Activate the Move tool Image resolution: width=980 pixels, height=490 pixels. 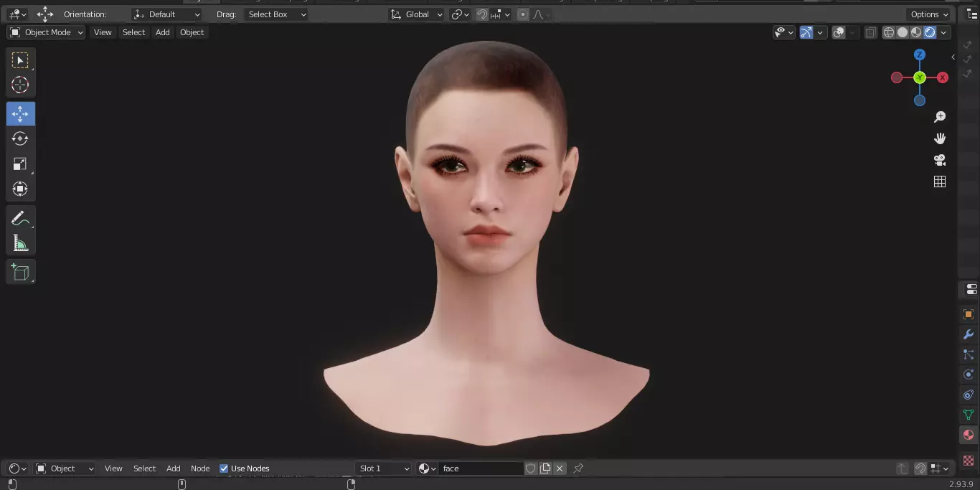(x=20, y=114)
